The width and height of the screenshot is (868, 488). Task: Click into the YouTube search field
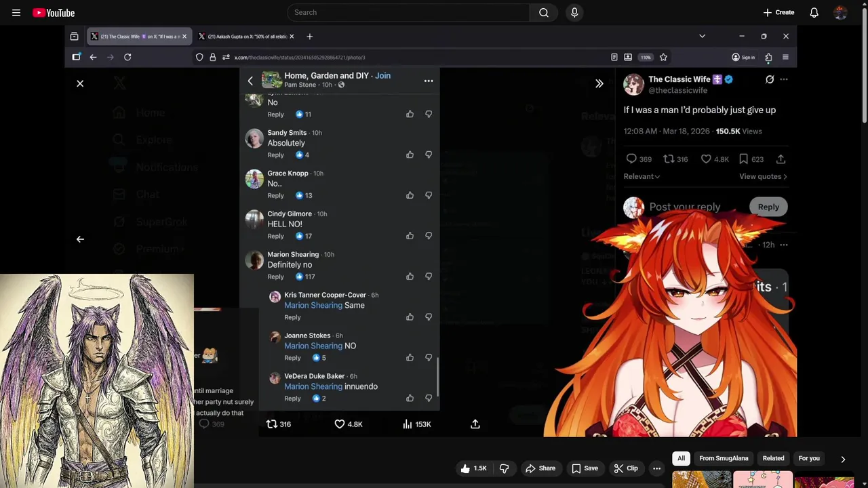pyautogui.click(x=408, y=12)
